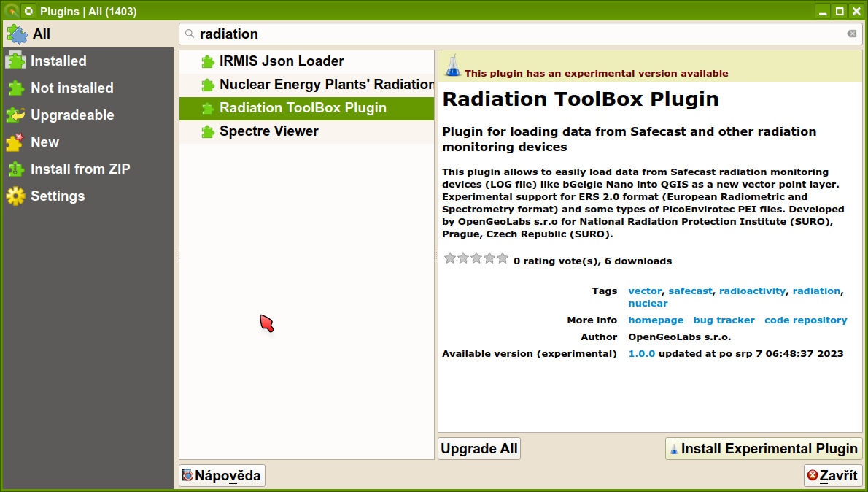Image resolution: width=868 pixels, height=492 pixels.
Task: Rate plugin with the fifth star
Action: [502, 258]
